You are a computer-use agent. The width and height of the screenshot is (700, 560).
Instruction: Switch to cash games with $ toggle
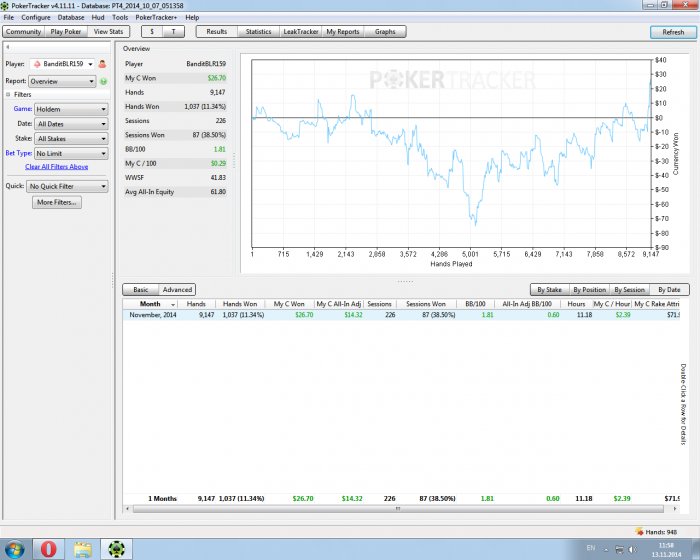click(152, 32)
